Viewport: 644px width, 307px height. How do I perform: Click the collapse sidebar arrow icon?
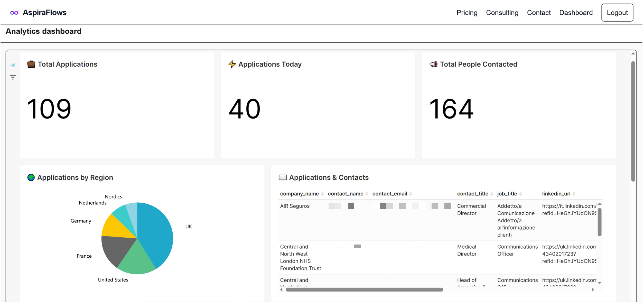click(x=12, y=65)
